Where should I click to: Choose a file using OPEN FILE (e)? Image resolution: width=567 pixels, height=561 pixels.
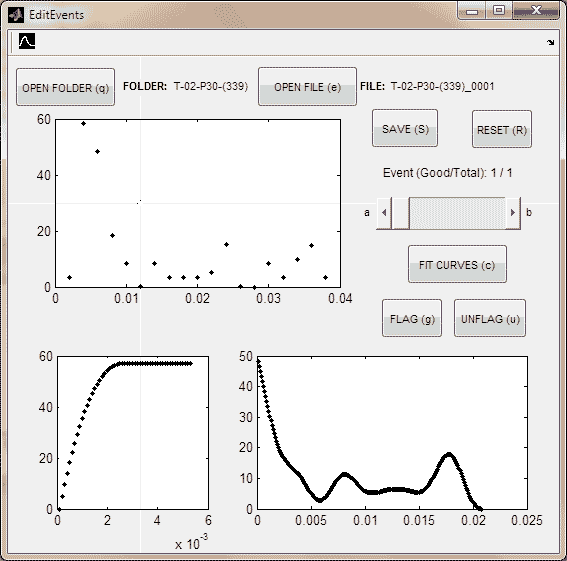(x=307, y=87)
